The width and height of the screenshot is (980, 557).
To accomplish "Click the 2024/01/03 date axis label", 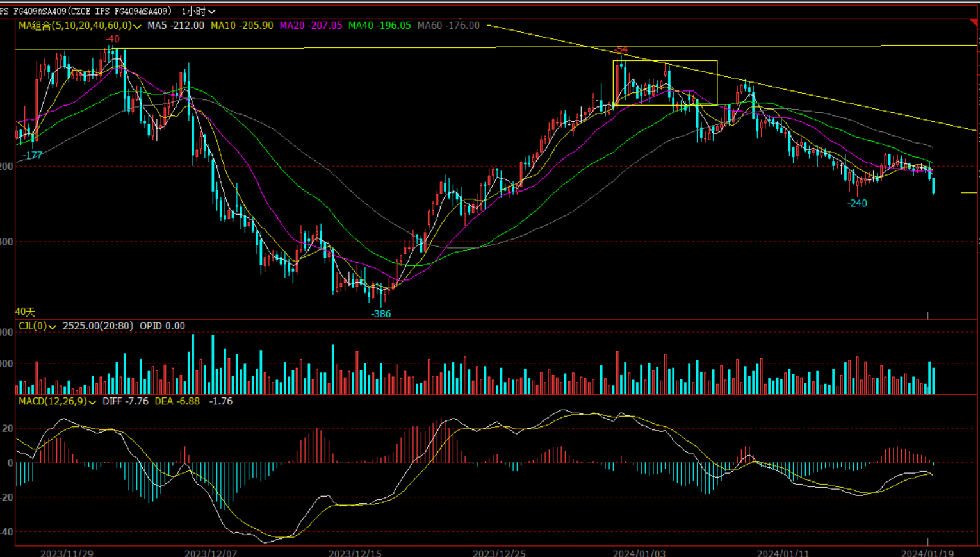I will [x=639, y=553].
